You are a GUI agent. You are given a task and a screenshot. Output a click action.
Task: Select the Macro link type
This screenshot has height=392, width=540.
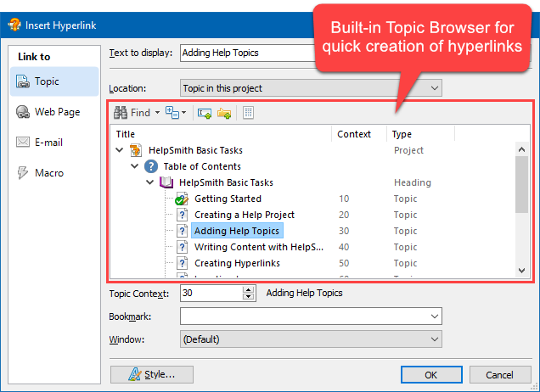tap(54, 172)
